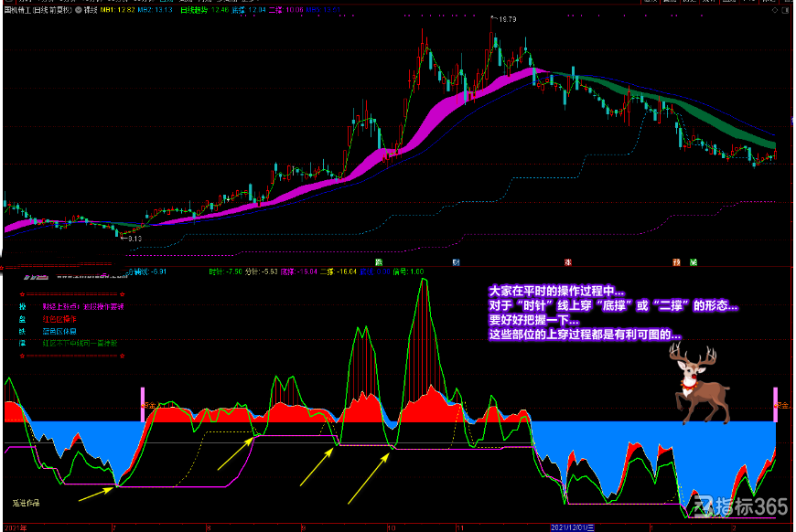The width and height of the screenshot is (796, 532).
Task: Click the 裸线 label next to stock name
Action: click(x=91, y=10)
